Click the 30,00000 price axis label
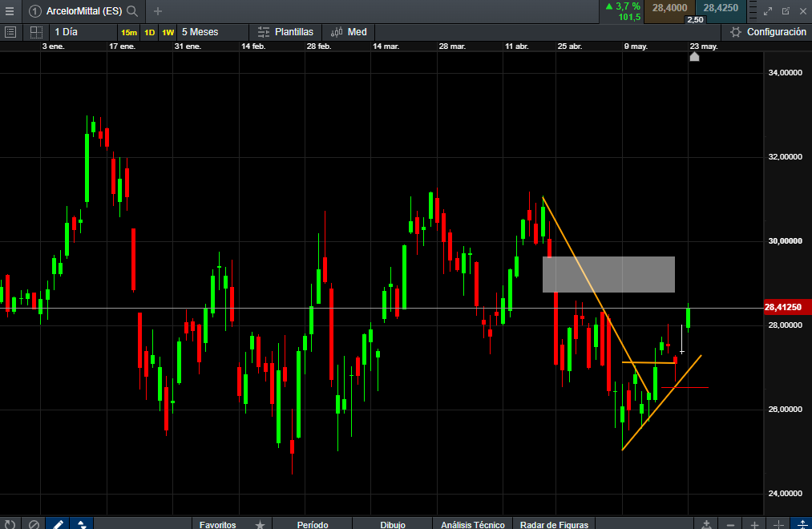The width and height of the screenshot is (812, 529). [785, 241]
